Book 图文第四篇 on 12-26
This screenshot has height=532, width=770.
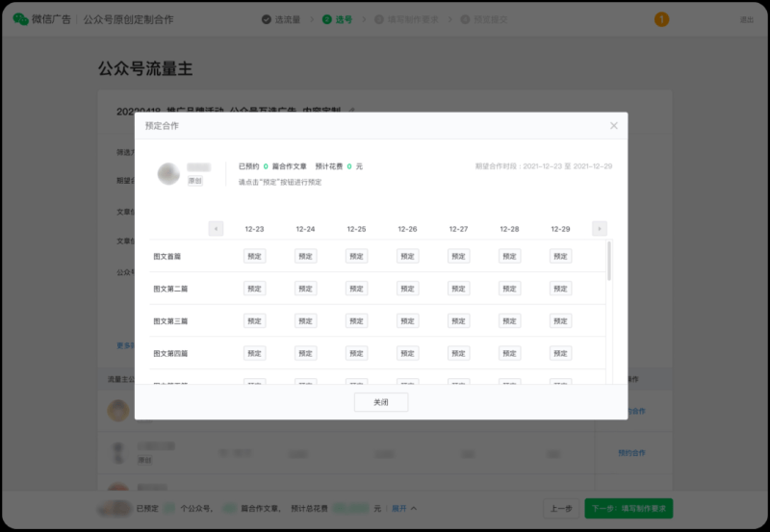point(407,353)
